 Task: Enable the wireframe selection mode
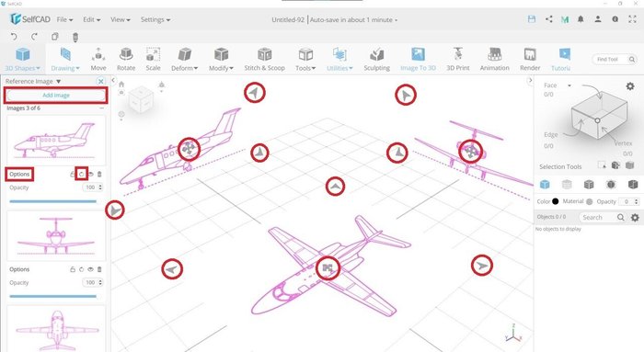(567, 184)
